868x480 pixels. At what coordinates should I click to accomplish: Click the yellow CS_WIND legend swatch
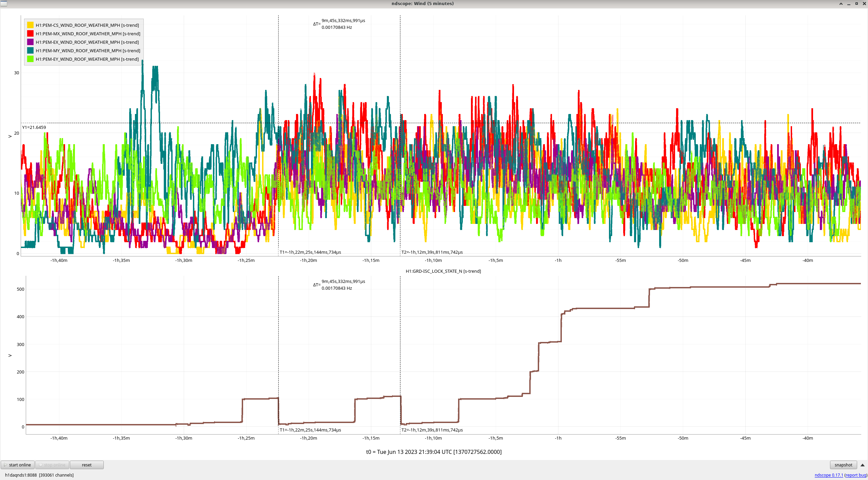30,25
